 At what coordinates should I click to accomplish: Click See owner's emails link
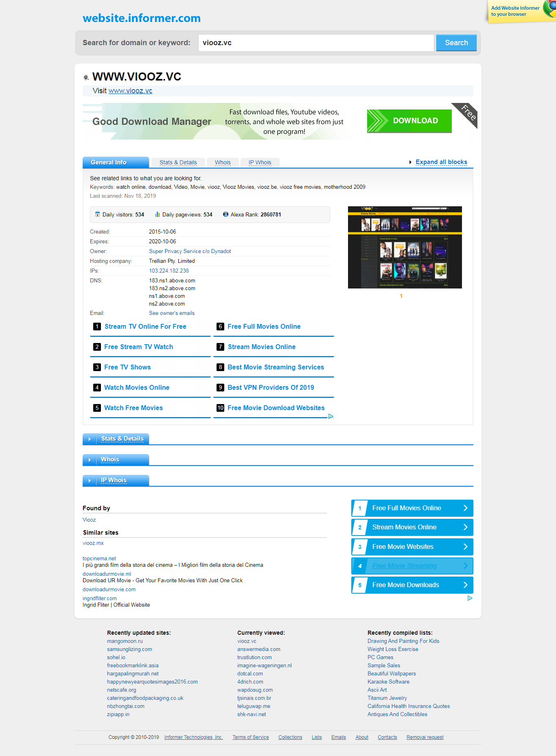(x=172, y=313)
